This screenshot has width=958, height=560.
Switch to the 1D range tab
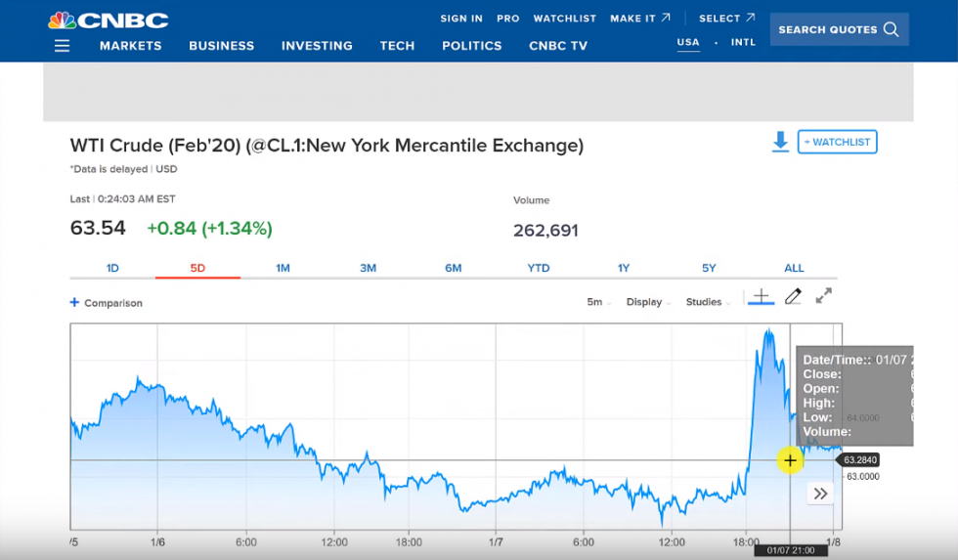pos(112,268)
